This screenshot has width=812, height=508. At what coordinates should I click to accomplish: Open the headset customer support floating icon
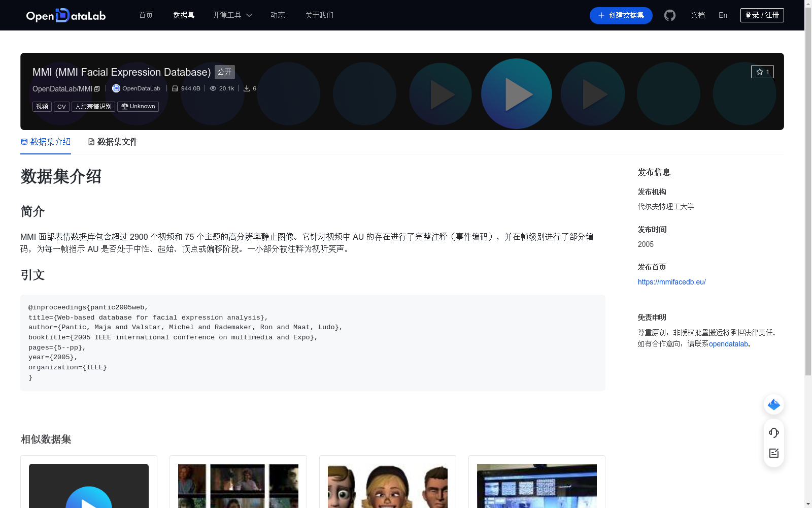pos(773,432)
